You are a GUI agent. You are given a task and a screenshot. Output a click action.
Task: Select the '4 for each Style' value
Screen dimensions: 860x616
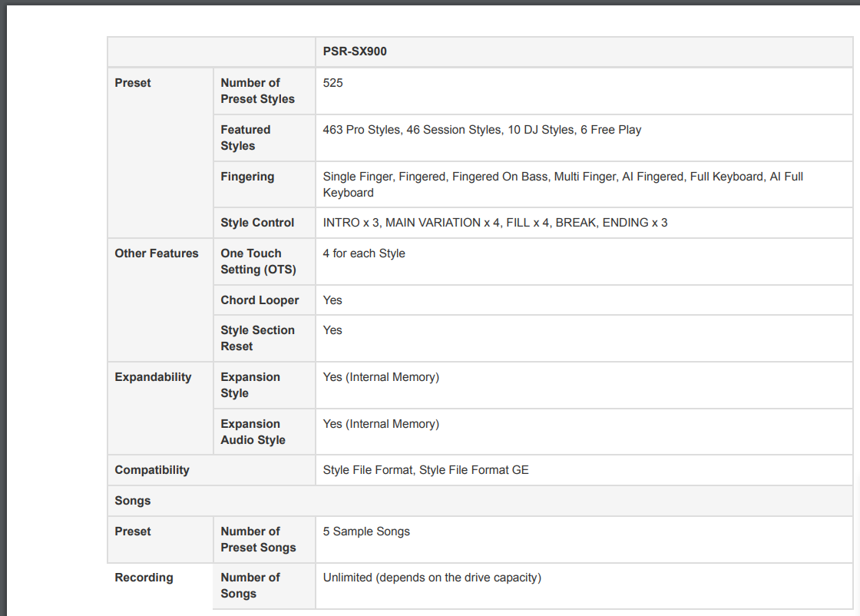364,253
